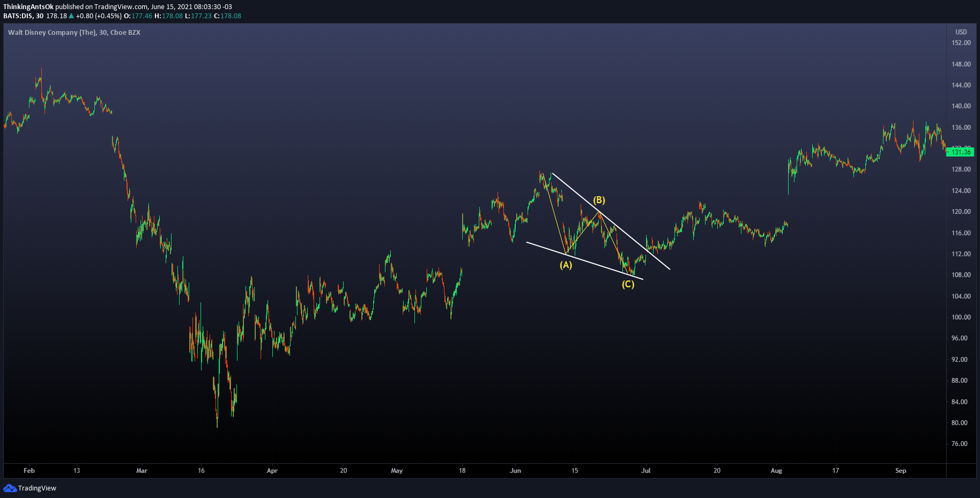This screenshot has height=498, width=980.
Task: Click the 13 date label after Feb
Action: click(x=77, y=471)
